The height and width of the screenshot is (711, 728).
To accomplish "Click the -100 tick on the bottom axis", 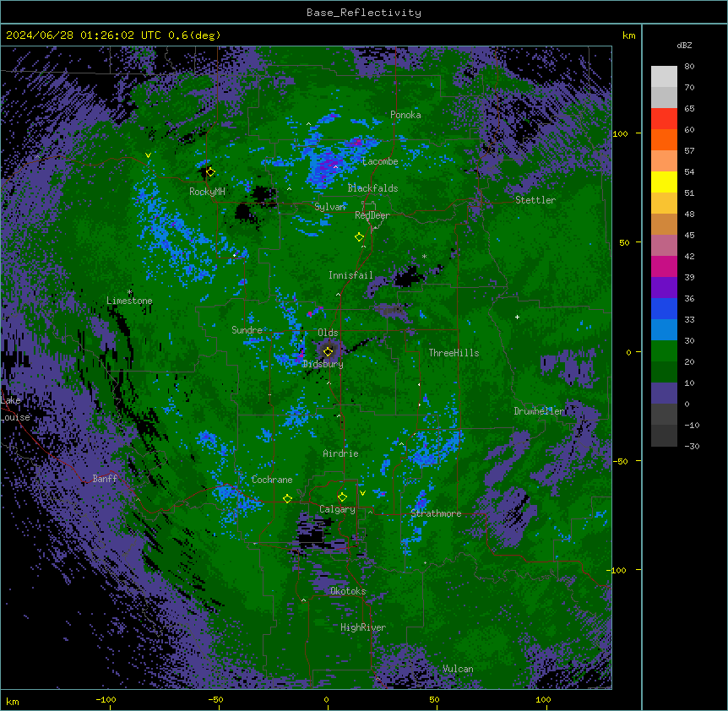I will tap(106, 699).
